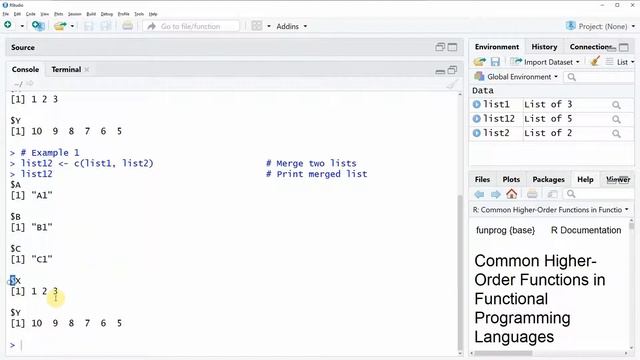Switch to the Packages tab

pos(548,180)
